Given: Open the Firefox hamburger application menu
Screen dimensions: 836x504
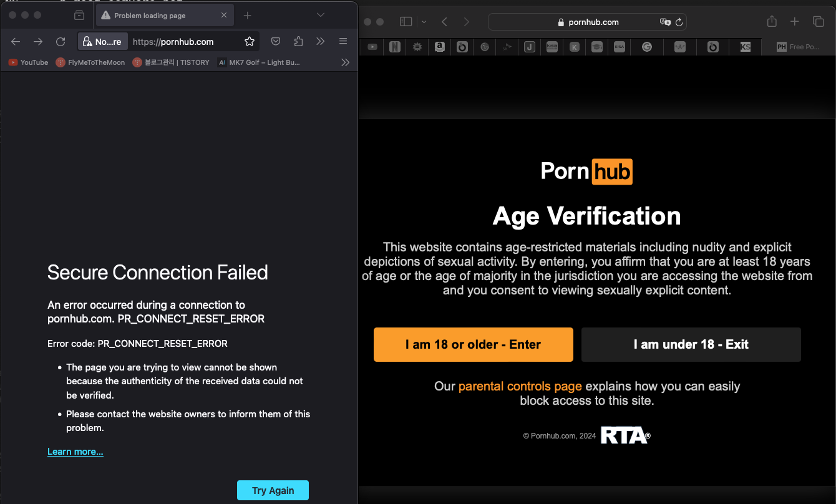Looking at the screenshot, I should pos(343,42).
